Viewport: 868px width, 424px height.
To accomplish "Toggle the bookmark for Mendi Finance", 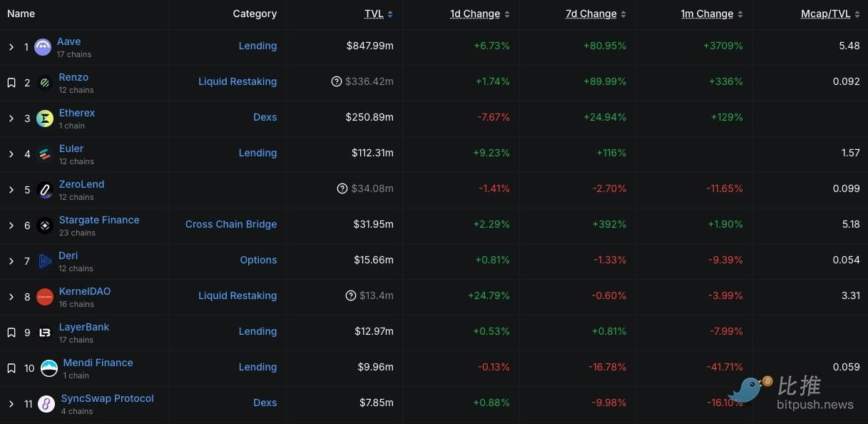I will pos(11,368).
